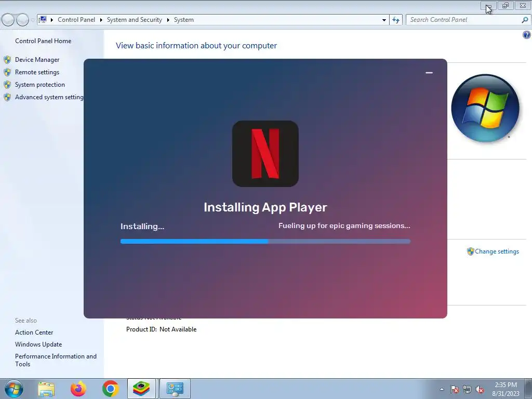
Task: Click the network tray icon
Action: pyautogui.click(x=467, y=389)
